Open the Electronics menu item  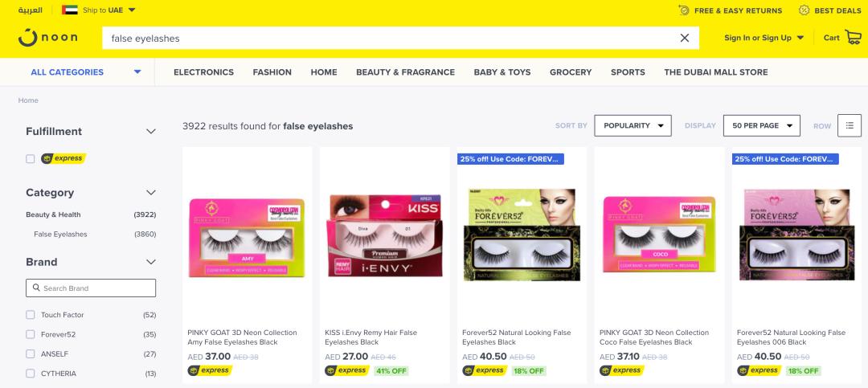203,72
